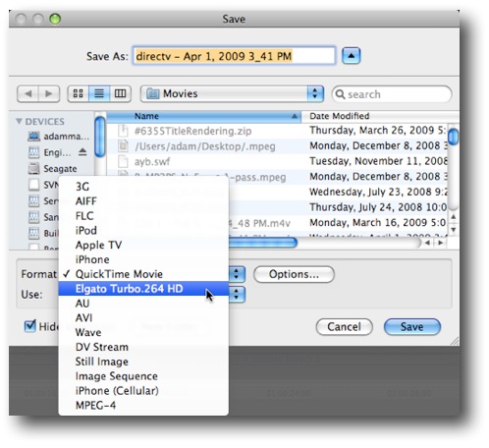Collapse the dialog with the blue arrow button
Screen dimensions: 489x448
351,56
